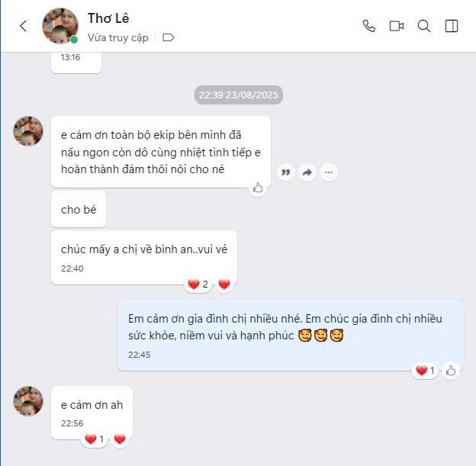The width and height of the screenshot is (476, 466).
Task: Open Thơ Lê's profile picture in header
Action: (x=60, y=26)
